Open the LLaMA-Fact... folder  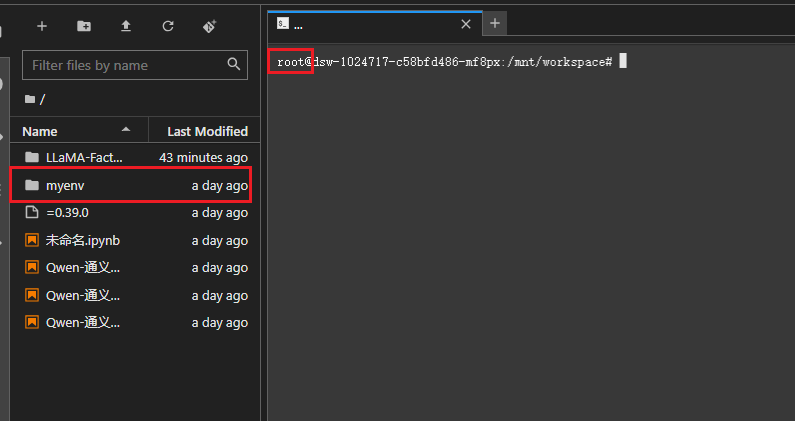pos(136,158)
